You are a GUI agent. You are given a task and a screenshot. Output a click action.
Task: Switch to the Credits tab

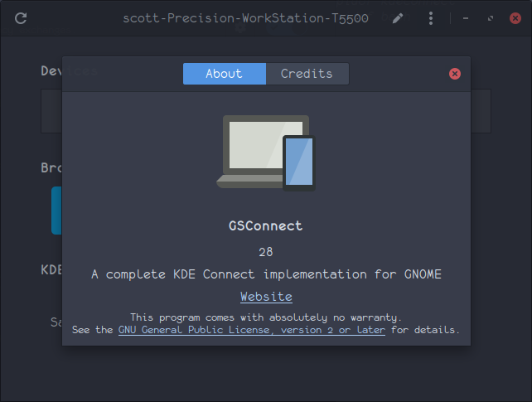click(x=307, y=74)
